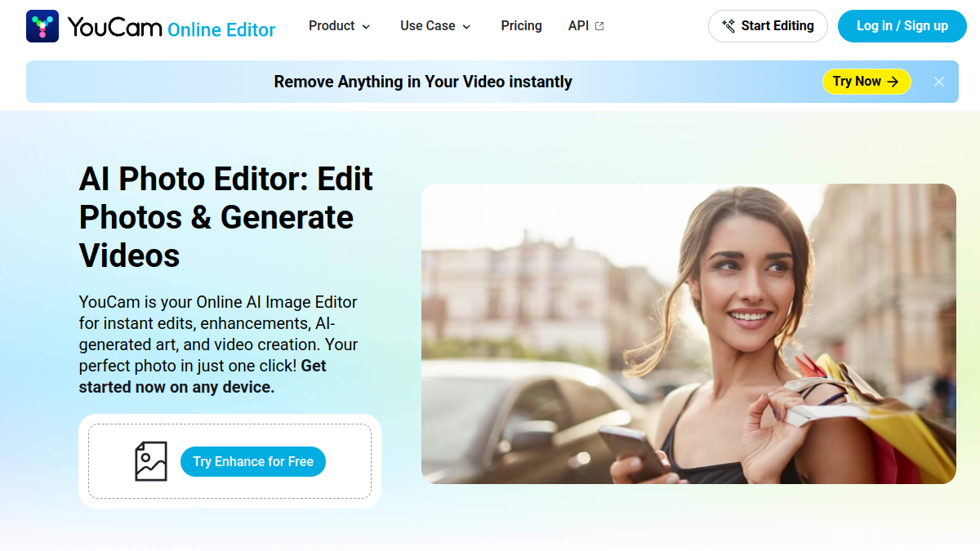Viewport: 980px width, 551px height.
Task: Click the YouCam colorful logo icon
Action: 42,26
